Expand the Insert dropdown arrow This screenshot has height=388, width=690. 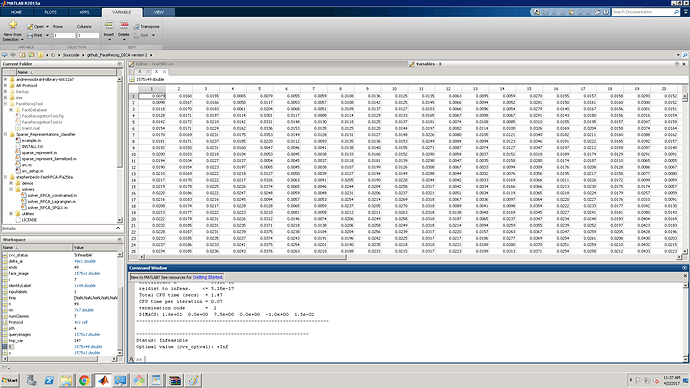click(109, 40)
